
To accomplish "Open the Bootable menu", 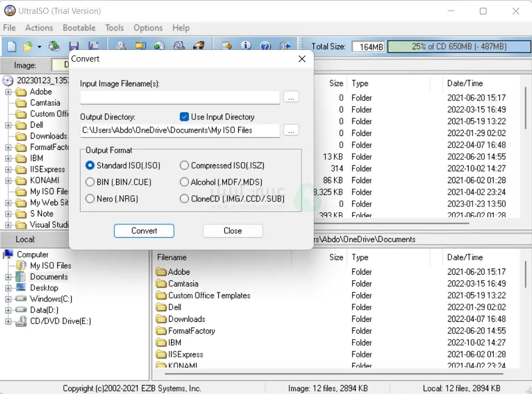I will [79, 28].
